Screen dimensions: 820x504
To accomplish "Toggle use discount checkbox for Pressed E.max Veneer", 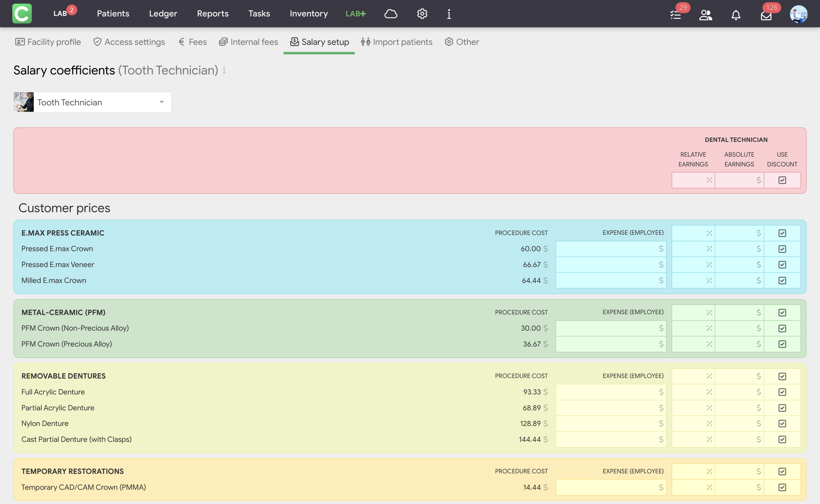I will click(782, 265).
